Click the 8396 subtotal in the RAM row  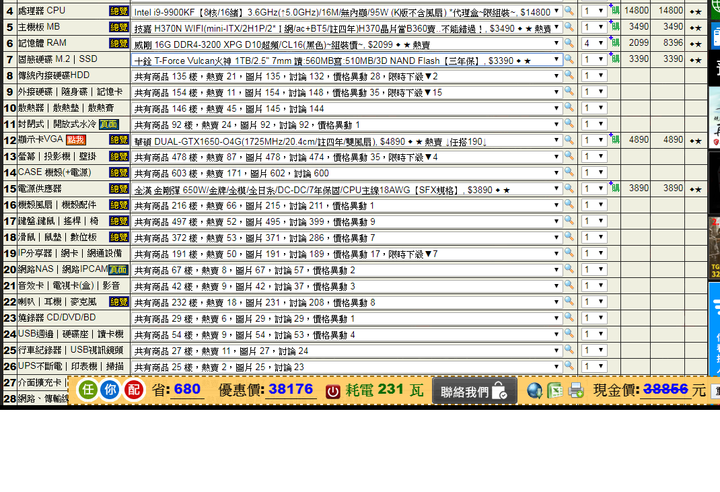(x=673, y=43)
